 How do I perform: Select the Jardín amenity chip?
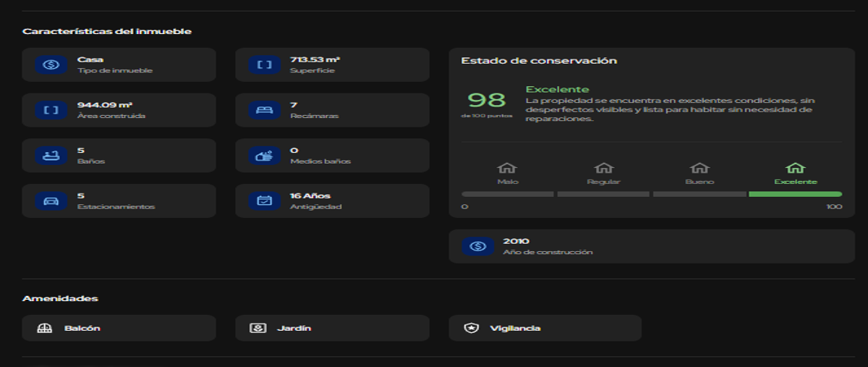coord(332,328)
